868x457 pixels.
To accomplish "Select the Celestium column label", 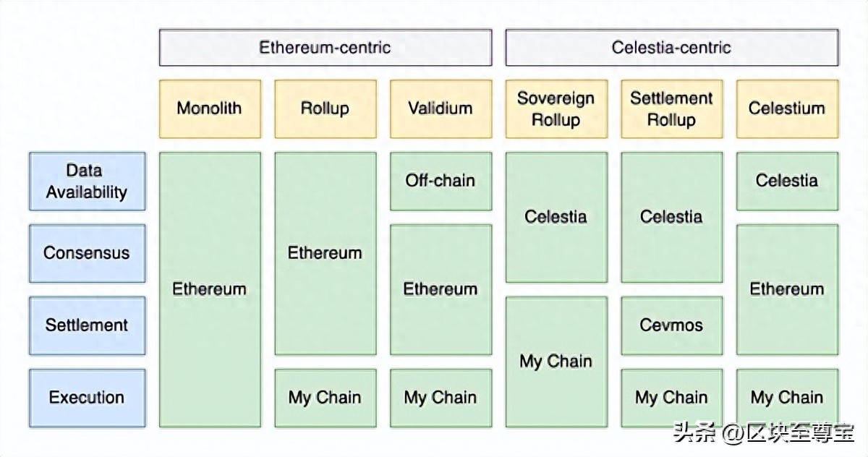I will [x=787, y=108].
